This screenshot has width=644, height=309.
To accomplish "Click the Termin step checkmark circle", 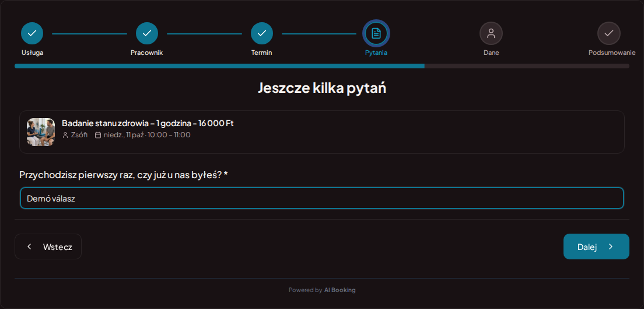I will (262, 33).
